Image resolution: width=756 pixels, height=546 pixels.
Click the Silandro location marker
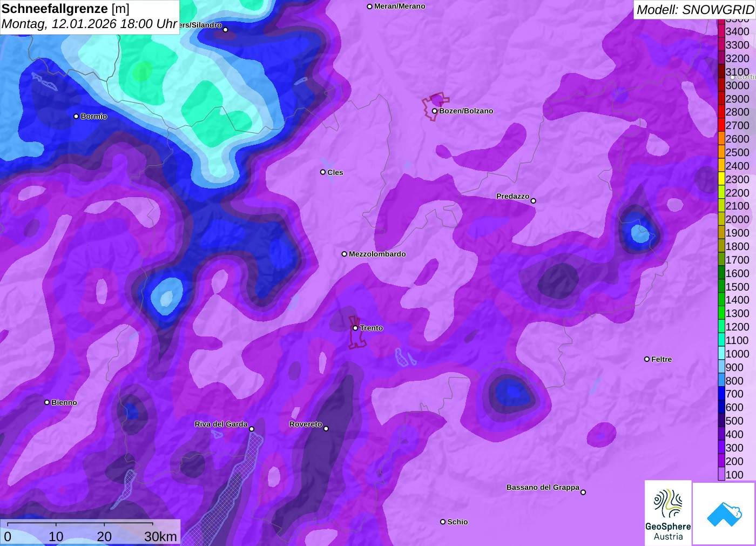click(x=226, y=30)
